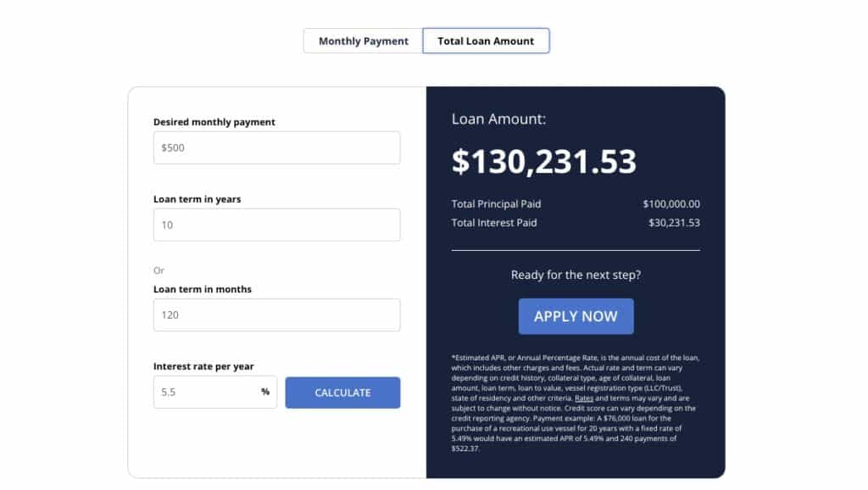The width and height of the screenshot is (868, 490).
Task: Click the Desired monthly payment label
Action: click(212, 121)
